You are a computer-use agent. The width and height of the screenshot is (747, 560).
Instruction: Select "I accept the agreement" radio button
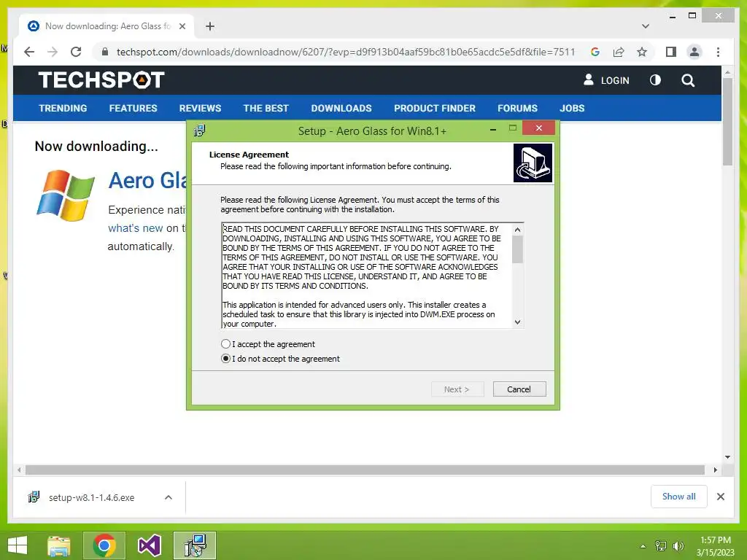tap(226, 344)
